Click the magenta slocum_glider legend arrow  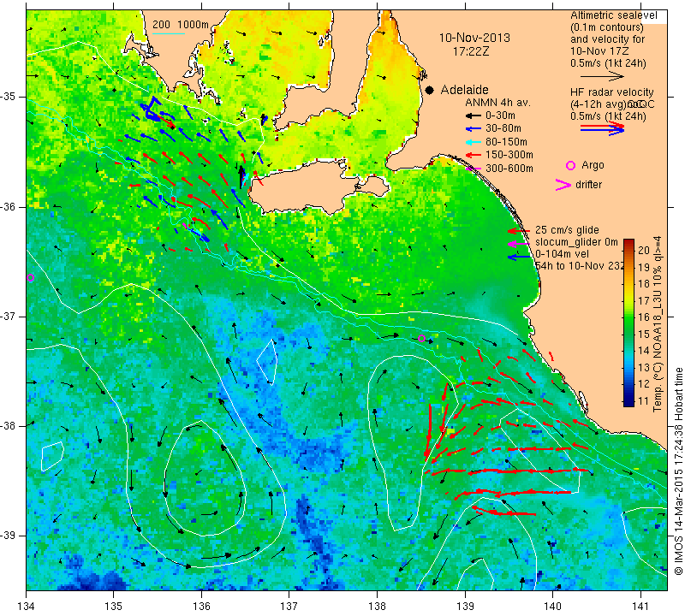click(519, 243)
